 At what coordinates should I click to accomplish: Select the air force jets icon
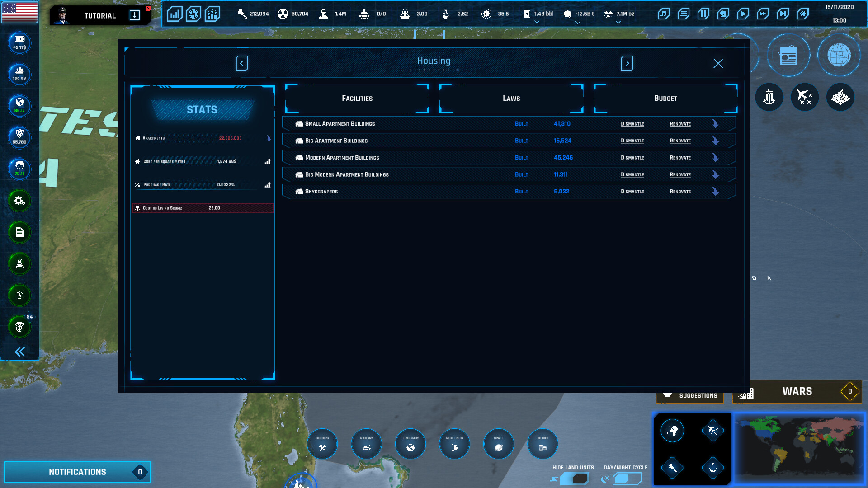click(x=805, y=97)
